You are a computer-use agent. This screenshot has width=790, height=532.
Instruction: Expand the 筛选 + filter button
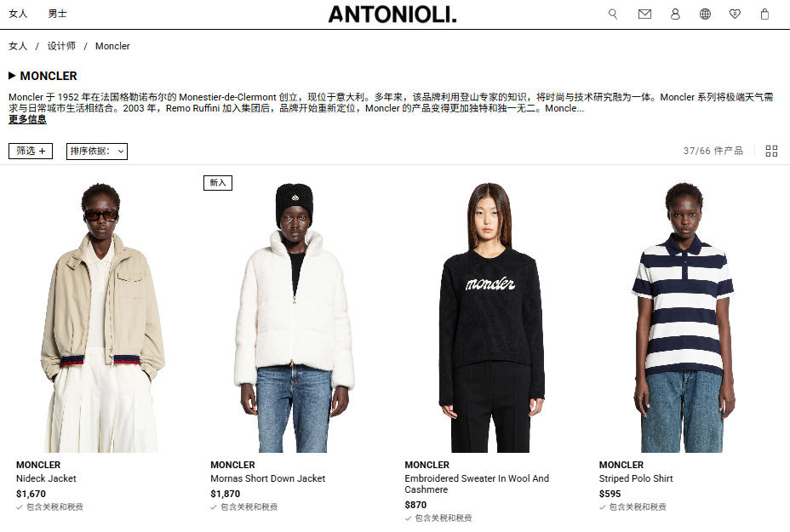point(31,152)
